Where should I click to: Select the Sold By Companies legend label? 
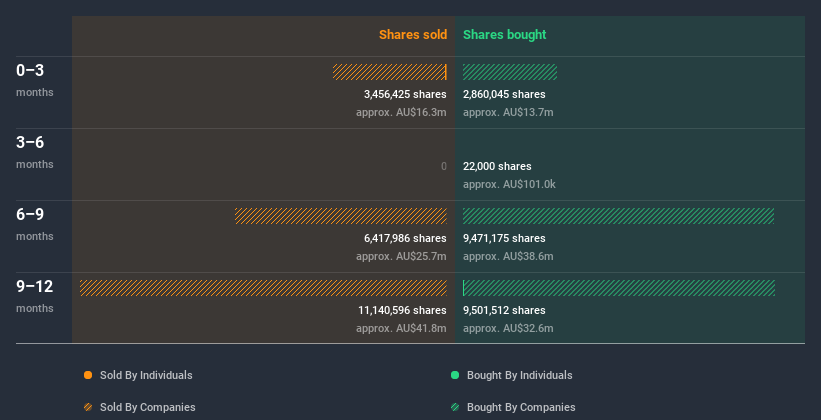point(148,407)
